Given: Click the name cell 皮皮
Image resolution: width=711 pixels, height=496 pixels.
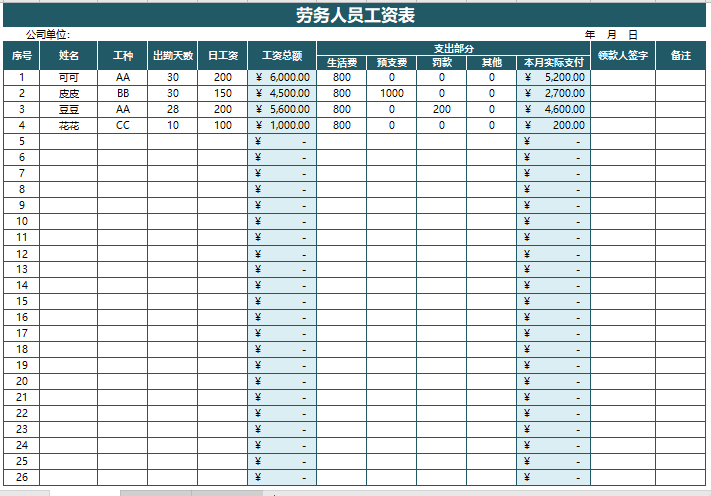Looking at the screenshot, I should click(69, 93).
